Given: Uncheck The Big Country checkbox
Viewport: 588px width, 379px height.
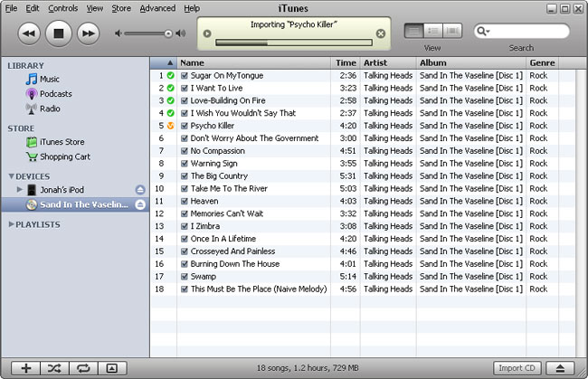Looking at the screenshot, I should tap(185, 176).
